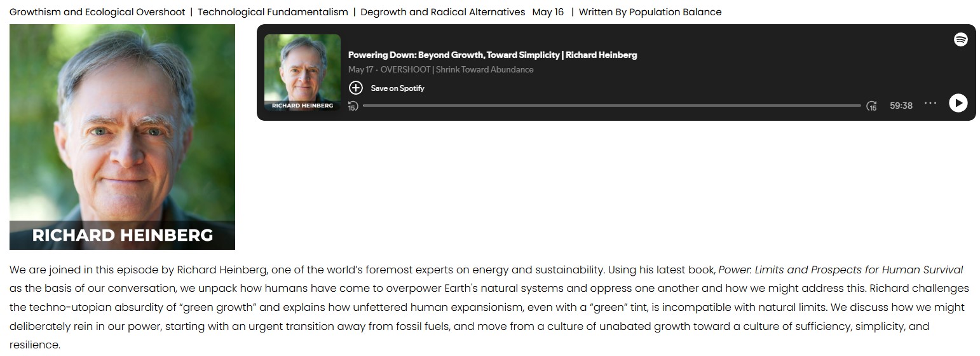The height and width of the screenshot is (356, 980).
Task: Click the 'Save on Spotify' label
Action: [x=397, y=88]
